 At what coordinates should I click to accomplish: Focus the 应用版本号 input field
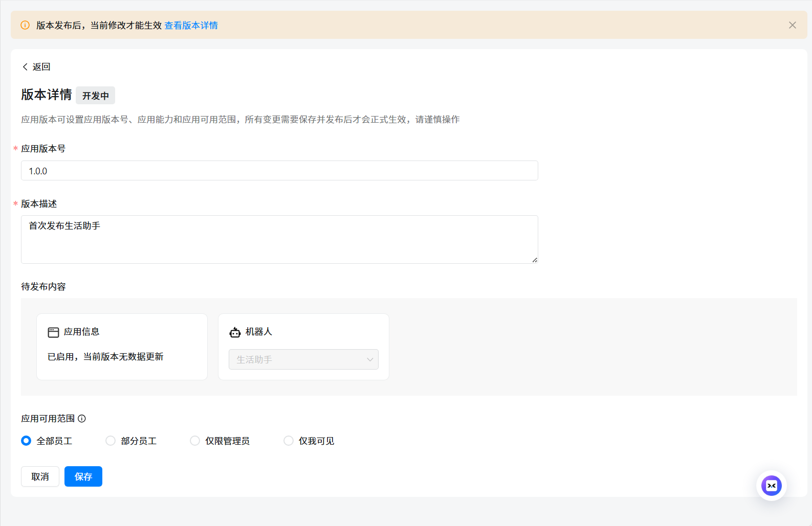coord(279,171)
